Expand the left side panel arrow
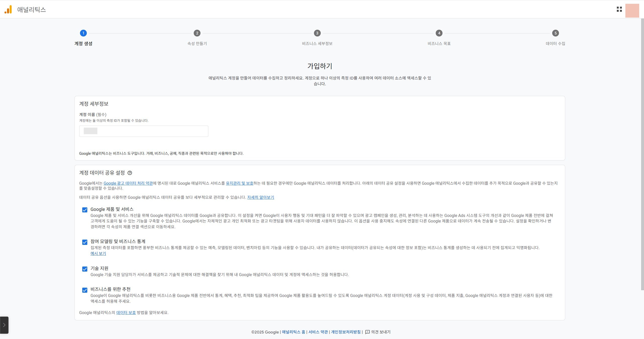Viewport: 644px width, 339px height. [x=4, y=325]
